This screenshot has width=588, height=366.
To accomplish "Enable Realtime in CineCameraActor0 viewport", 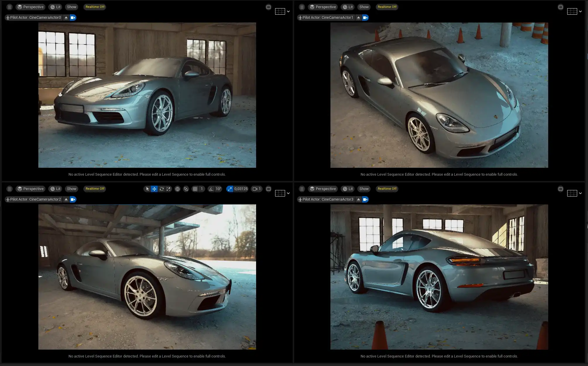I will click(95, 7).
